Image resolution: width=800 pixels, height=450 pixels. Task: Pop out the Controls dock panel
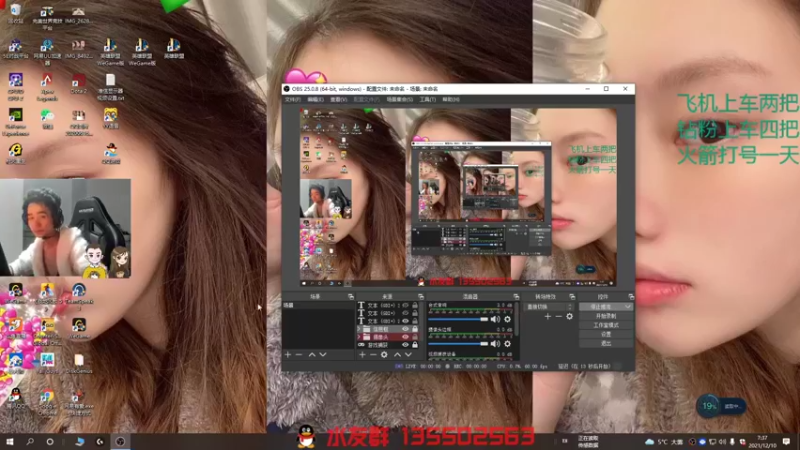[x=631, y=296]
